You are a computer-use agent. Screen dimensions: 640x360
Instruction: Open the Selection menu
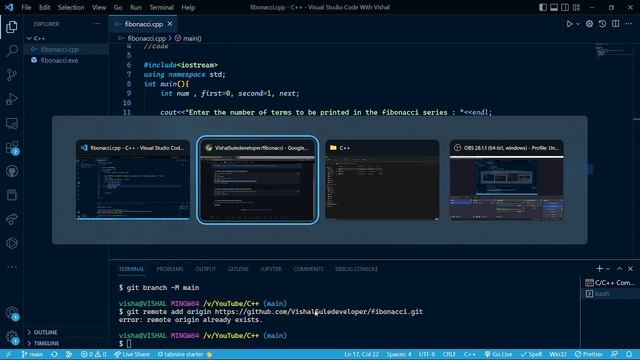(71, 7)
